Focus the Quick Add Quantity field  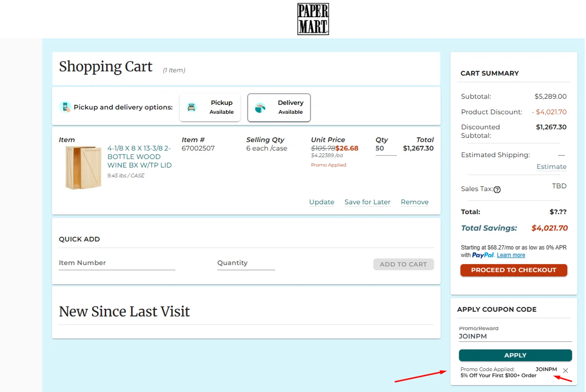click(x=246, y=263)
